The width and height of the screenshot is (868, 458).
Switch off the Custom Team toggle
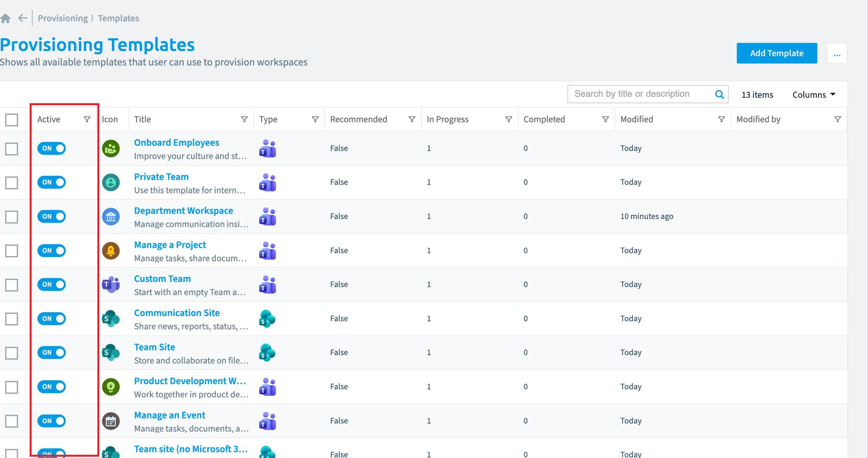pyautogui.click(x=52, y=285)
